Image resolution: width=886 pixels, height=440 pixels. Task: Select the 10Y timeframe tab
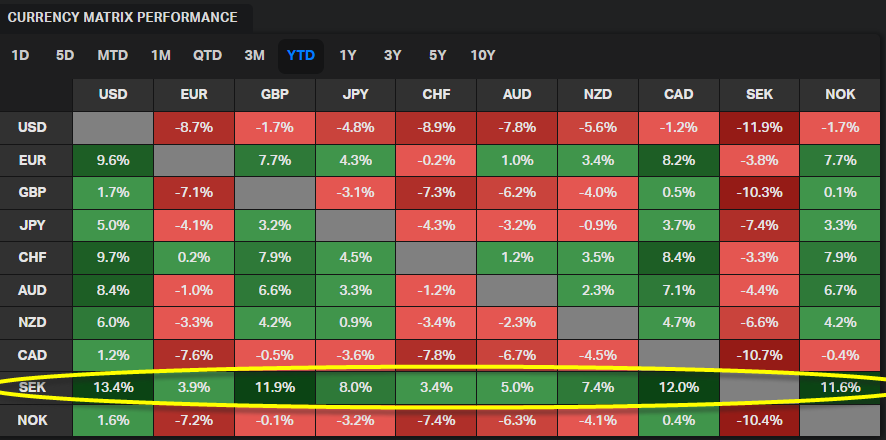tap(483, 55)
